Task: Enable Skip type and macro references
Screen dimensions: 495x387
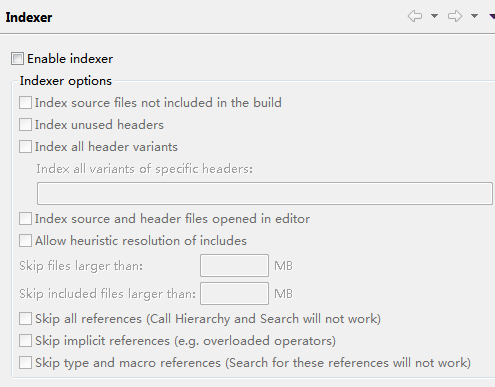Action: pos(25,363)
